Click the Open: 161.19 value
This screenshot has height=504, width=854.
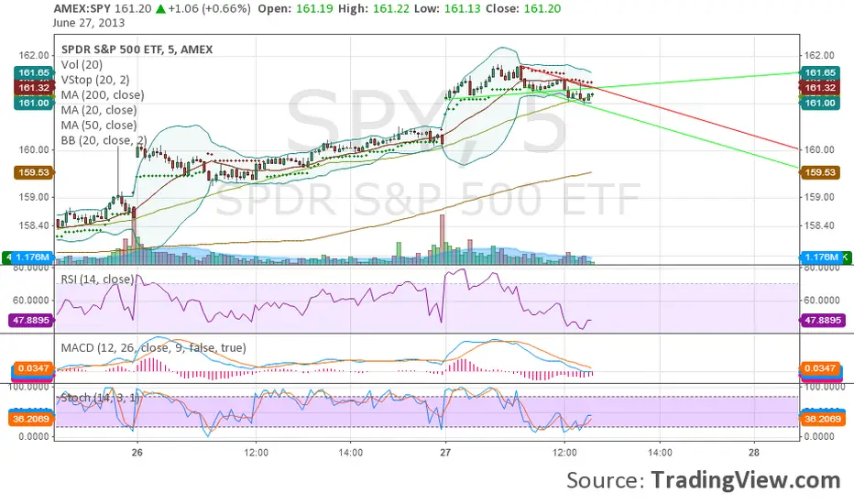pyautogui.click(x=295, y=9)
